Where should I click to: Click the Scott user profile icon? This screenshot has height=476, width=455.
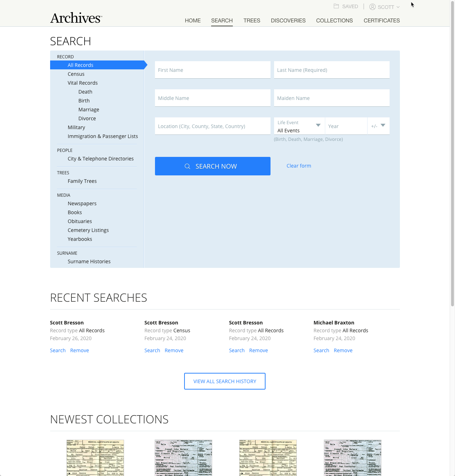373,7
